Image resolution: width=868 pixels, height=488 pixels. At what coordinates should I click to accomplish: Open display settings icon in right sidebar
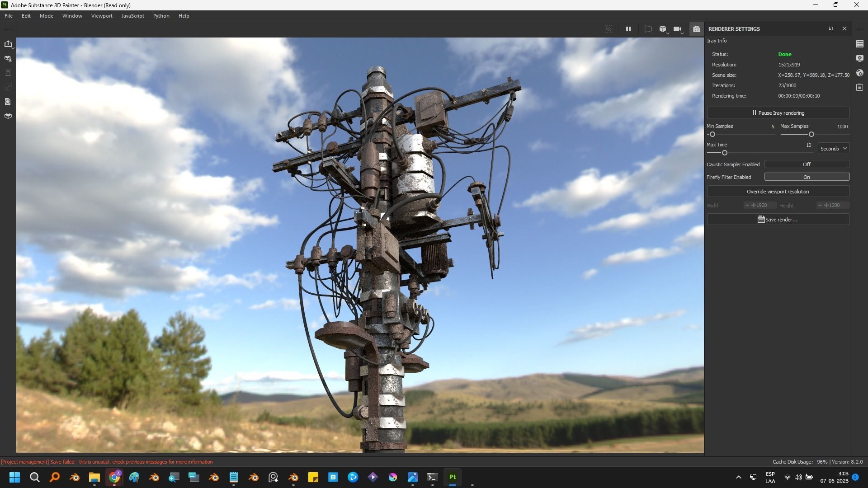[x=859, y=58]
